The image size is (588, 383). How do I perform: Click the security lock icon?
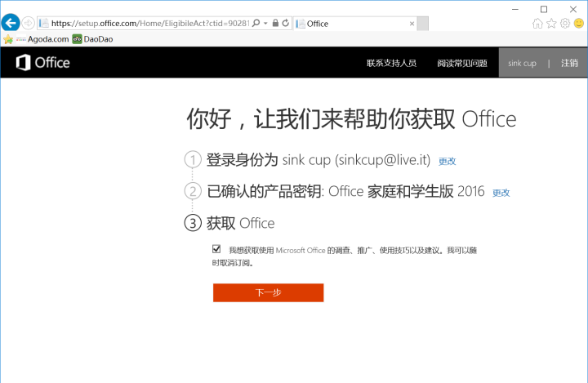[x=276, y=23]
